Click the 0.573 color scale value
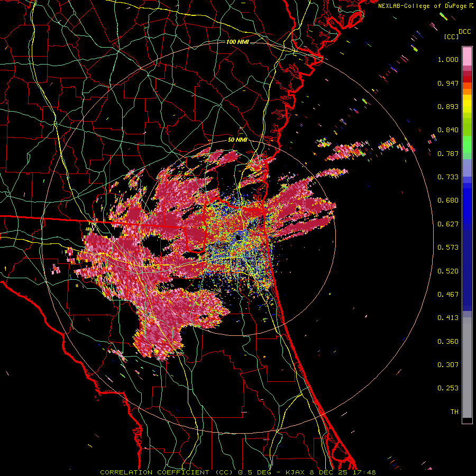Screen dimensions: 476x476 pos(448,248)
